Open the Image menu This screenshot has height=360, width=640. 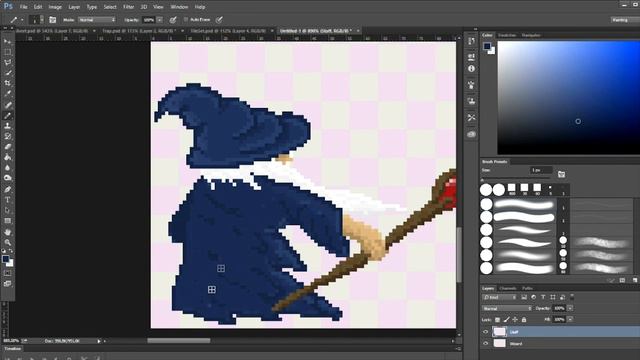pos(55,7)
